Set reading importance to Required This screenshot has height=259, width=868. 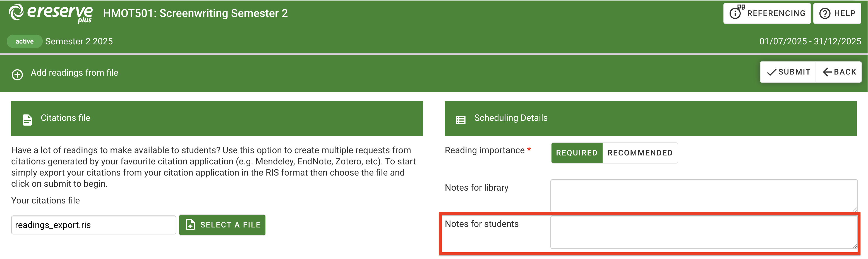(x=577, y=153)
